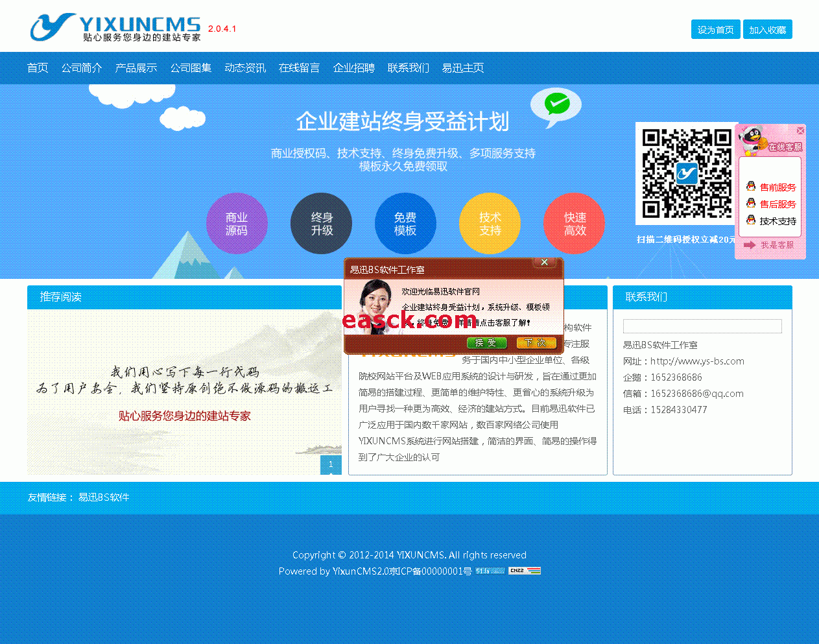Click the 扫描二维码授权立减20元 caption

[686, 239]
